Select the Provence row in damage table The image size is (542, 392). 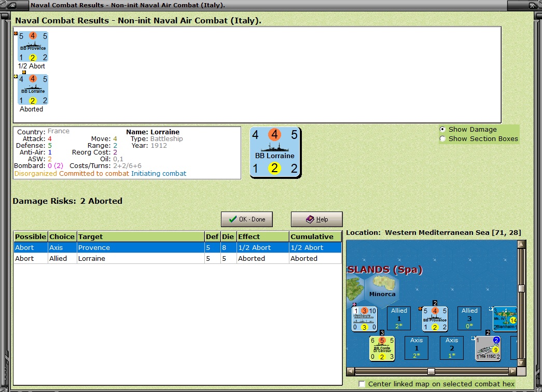178,247
